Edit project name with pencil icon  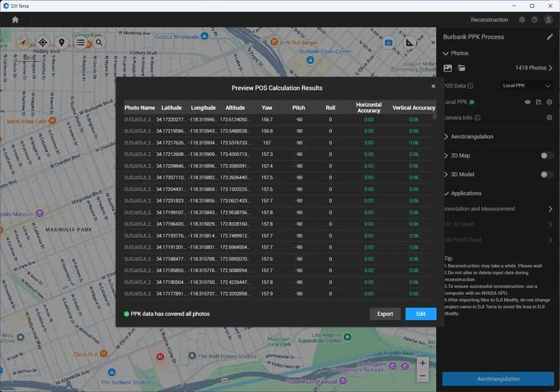(x=549, y=37)
